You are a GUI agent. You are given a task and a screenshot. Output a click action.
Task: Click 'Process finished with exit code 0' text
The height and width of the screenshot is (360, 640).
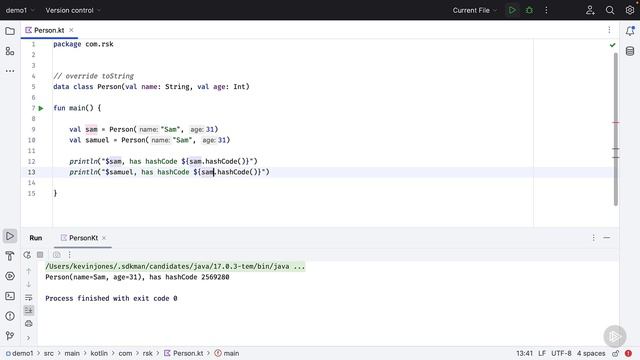[x=111, y=298]
